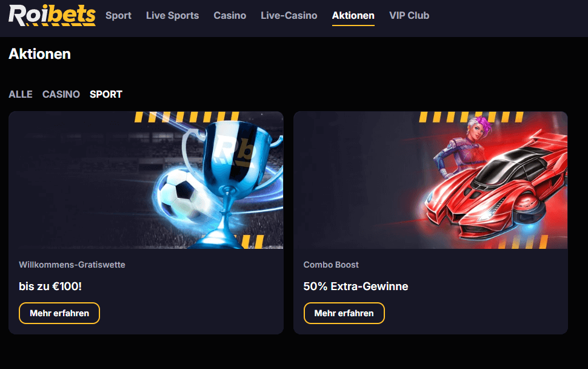Screen dimensions: 588x369
Task: Click the bis zu €100! headline
Action: [50, 286]
